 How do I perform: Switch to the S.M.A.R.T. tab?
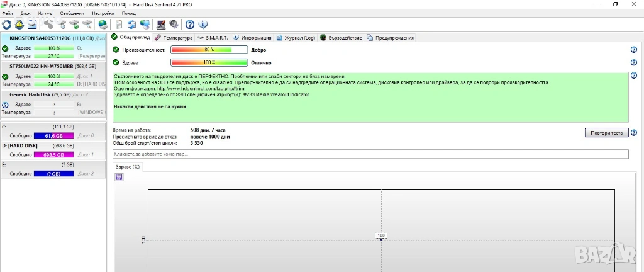[x=213, y=38]
